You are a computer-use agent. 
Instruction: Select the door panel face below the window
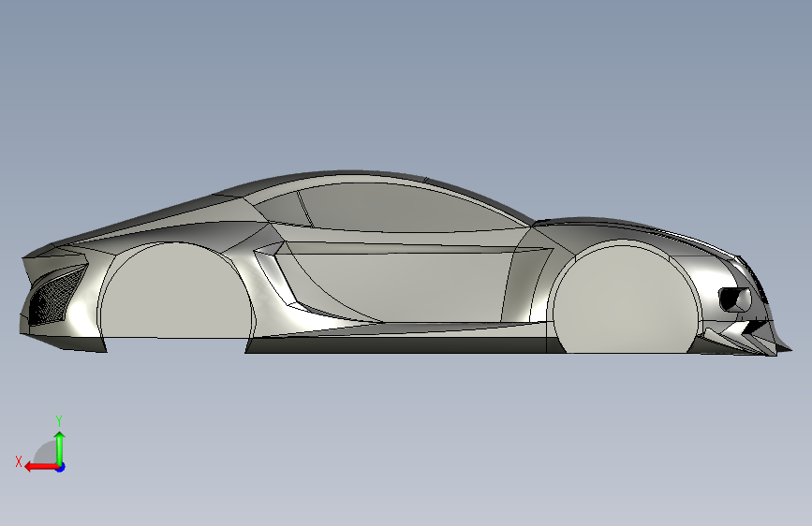399,287
